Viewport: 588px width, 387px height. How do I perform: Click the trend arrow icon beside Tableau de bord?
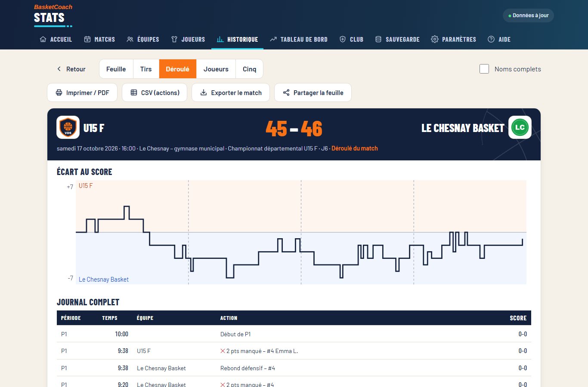coord(273,39)
